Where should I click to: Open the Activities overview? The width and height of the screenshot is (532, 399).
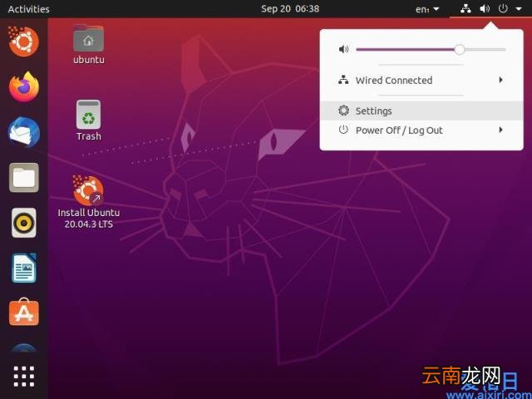point(28,9)
